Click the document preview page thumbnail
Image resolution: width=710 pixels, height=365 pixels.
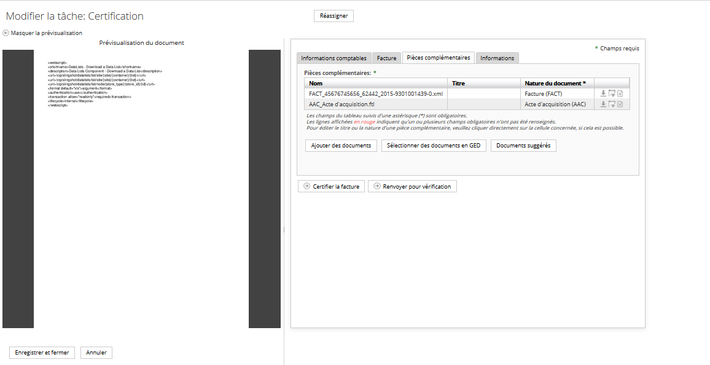141,189
